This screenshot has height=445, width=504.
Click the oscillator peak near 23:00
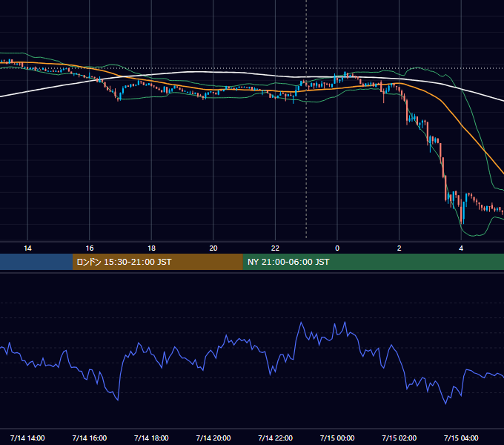coord(302,323)
